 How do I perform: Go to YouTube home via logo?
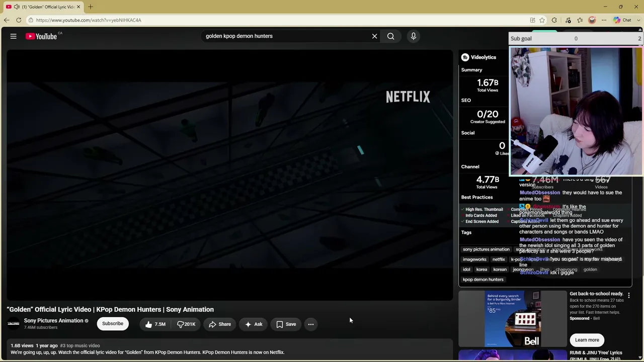pos(41,36)
